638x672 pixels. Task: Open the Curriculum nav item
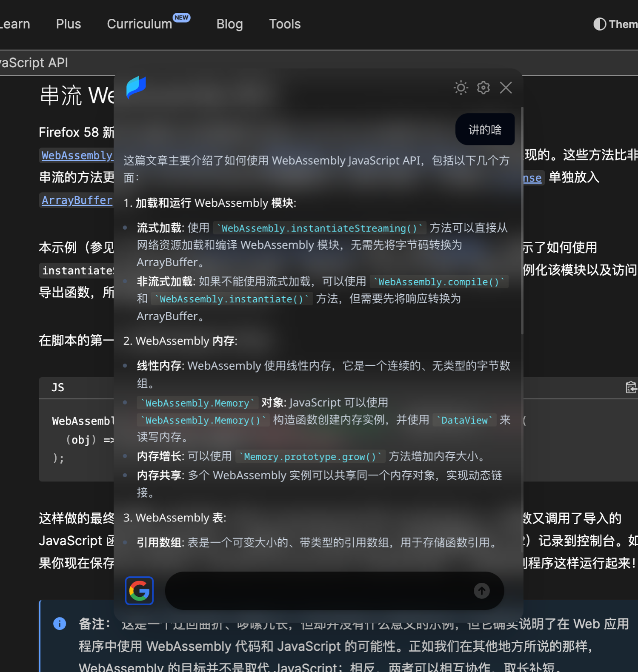coord(140,24)
